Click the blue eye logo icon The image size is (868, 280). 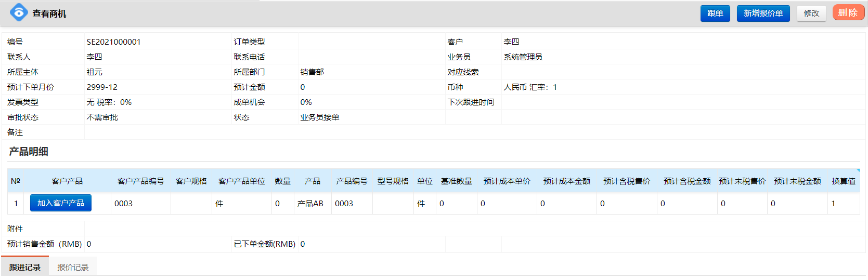tap(19, 12)
